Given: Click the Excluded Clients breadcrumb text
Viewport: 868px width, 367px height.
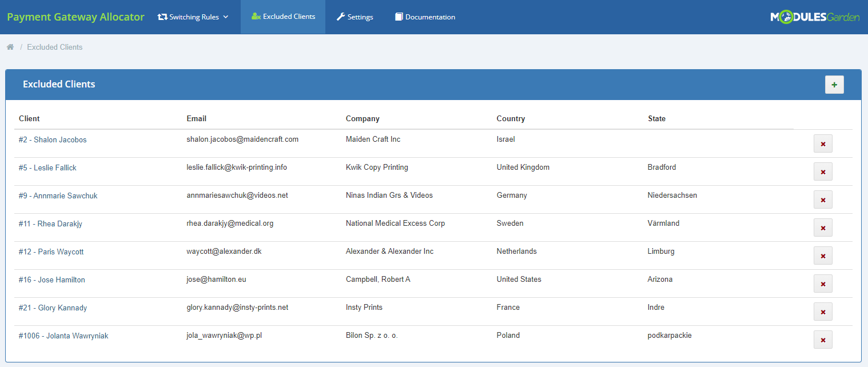Looking at the screenshot, I should [x=54, y=47].
